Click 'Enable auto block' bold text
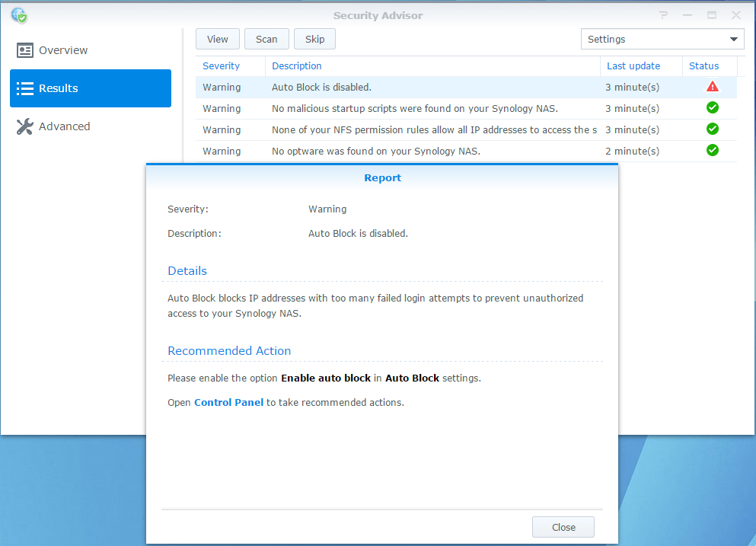 click(x=326, y=378)
